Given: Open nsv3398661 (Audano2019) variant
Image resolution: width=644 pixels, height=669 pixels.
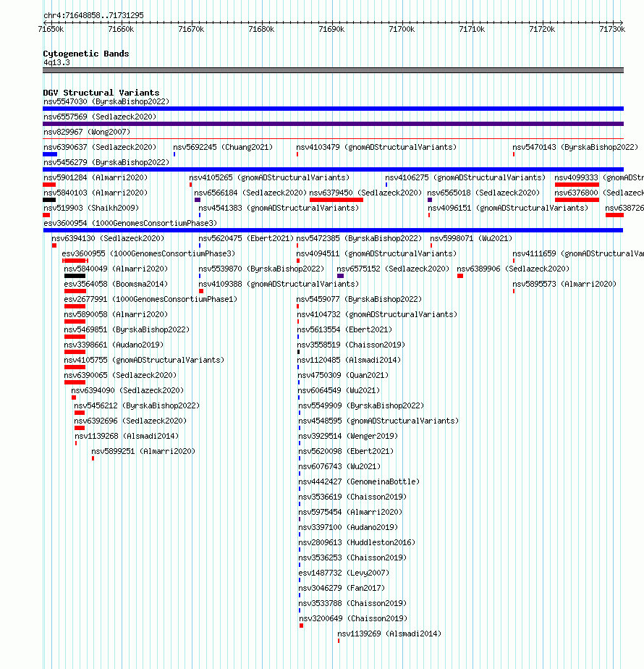Looking at the screenshot, I should 114,345.
